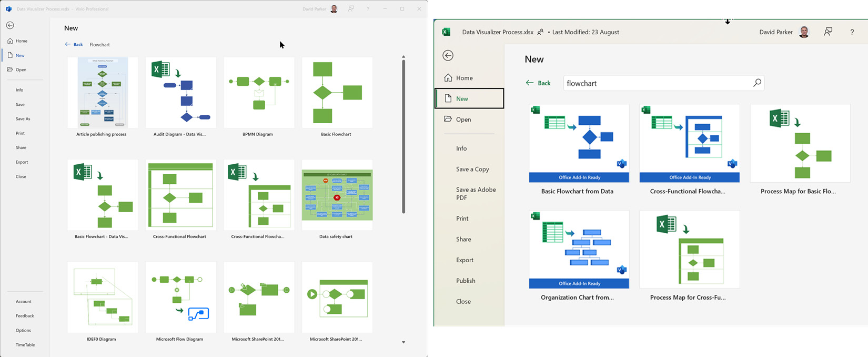Click the back arrow circle in Visio
Screen dimensions: 868x357
[10, 25]
